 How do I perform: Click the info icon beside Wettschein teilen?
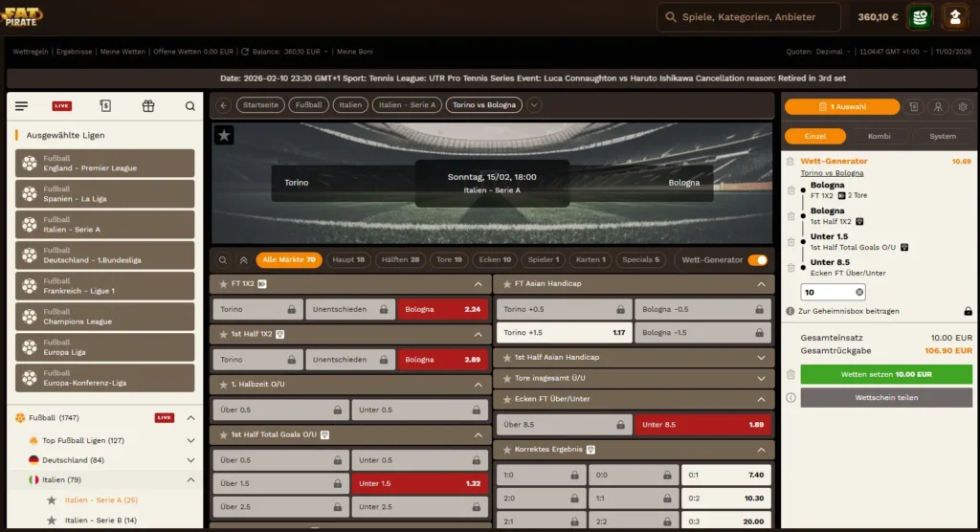tap(791, 398)
